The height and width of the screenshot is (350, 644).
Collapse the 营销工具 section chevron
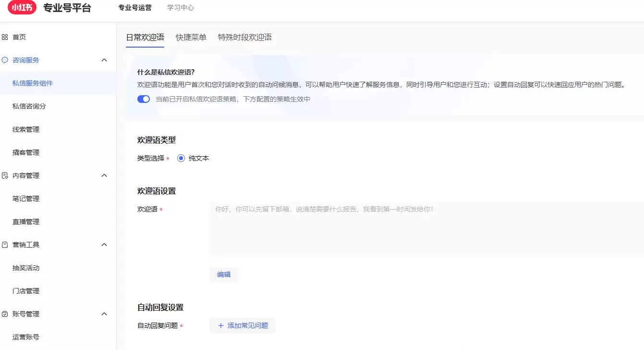(x=104, y=245)
